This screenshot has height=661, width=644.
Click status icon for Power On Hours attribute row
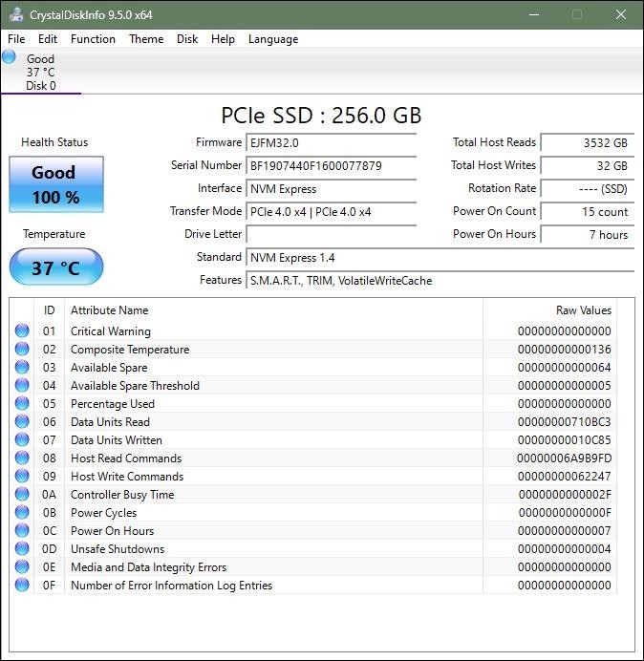pyautogui.click(x=22, y=530)
